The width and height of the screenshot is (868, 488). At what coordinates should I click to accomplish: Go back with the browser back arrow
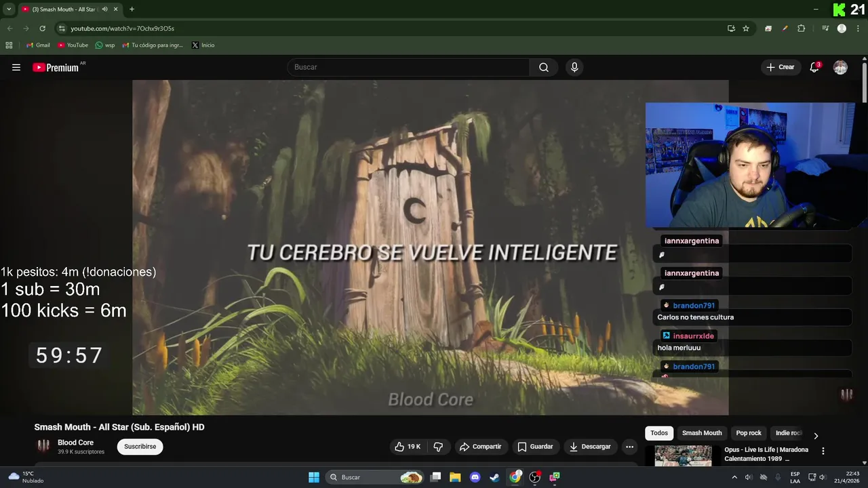click(9, 28)
